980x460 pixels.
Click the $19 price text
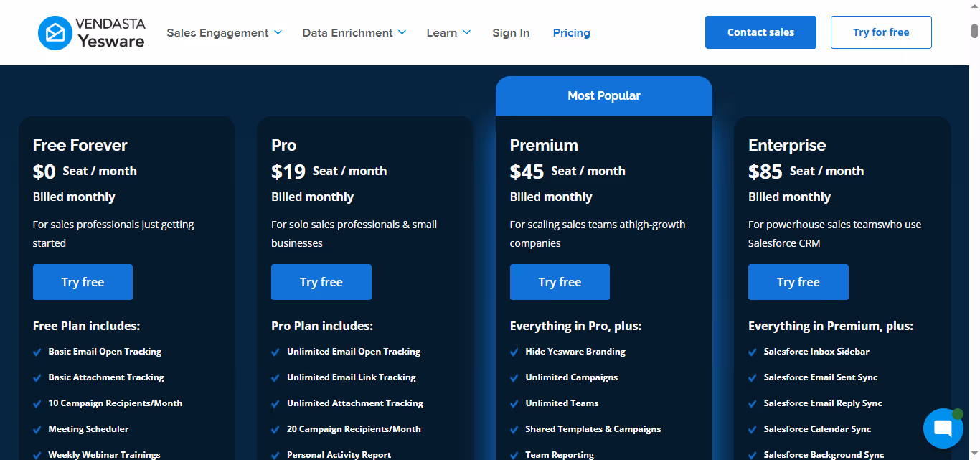pos(288,172)
